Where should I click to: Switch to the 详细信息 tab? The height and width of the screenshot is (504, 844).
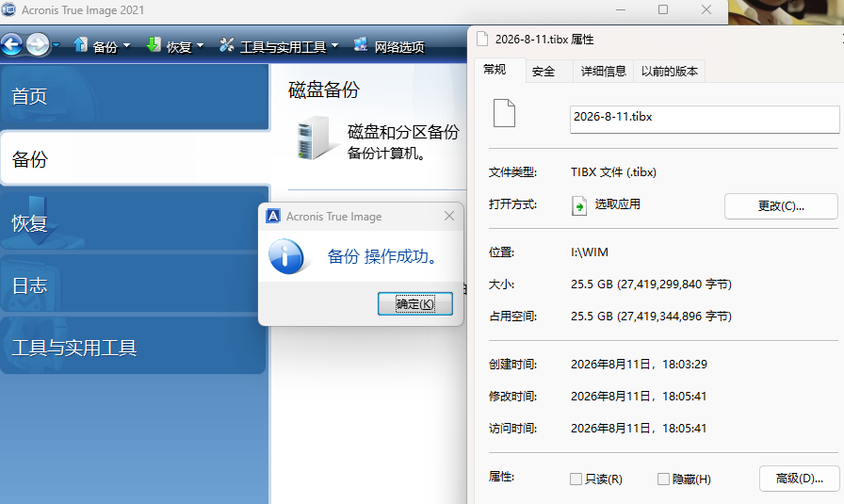[604, 71]
